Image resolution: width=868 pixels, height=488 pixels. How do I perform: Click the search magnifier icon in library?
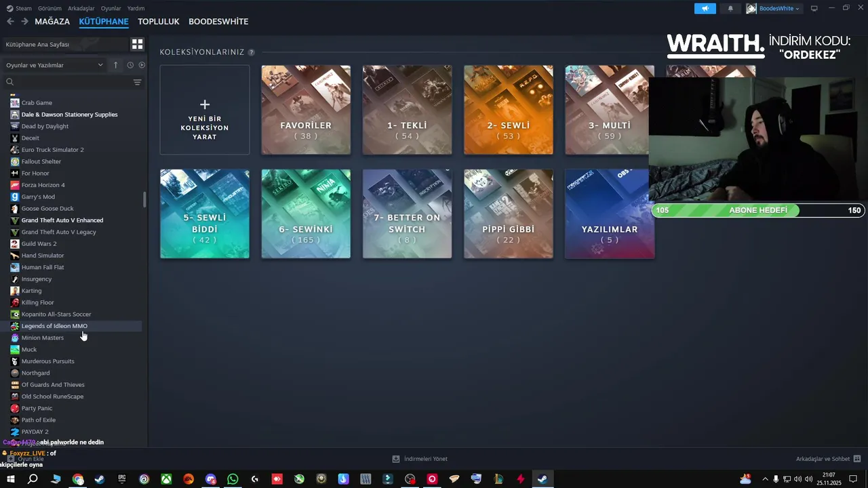9,82
